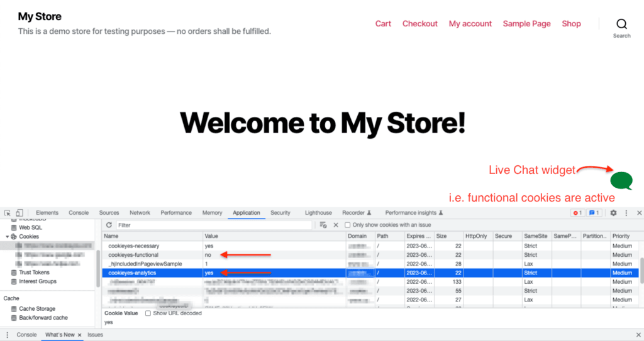The image size is (644, 341).
Task: Sort cookies by Domain column
Action: 360,236
